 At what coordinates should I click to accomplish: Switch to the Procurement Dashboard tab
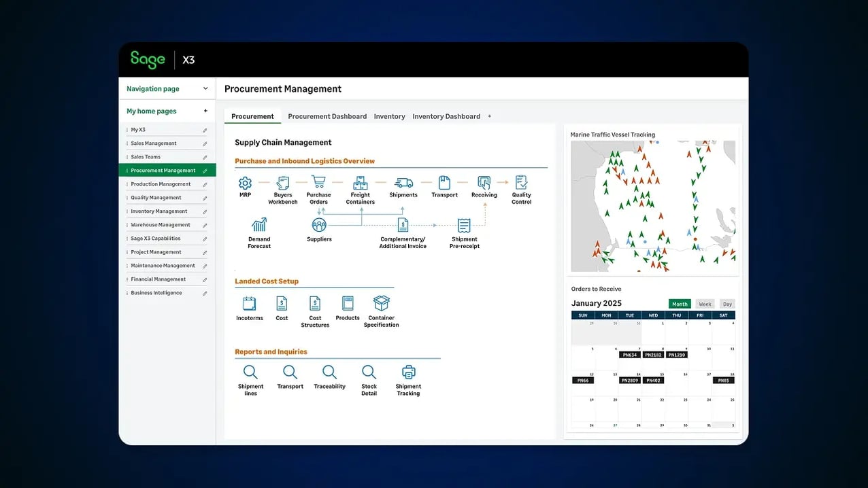pos(327,116)
